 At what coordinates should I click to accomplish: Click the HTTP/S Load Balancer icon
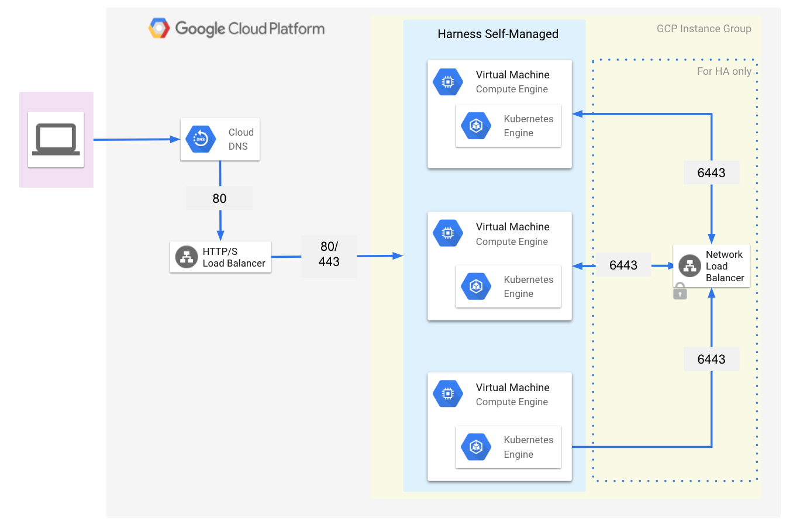point(187,257)
